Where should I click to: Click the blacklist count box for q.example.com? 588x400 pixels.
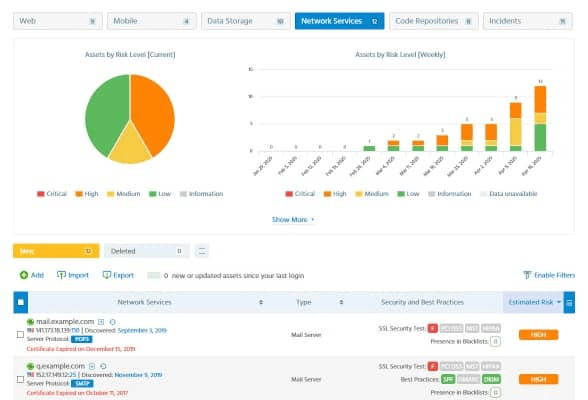pyautogui.click(x=495, y=393)
